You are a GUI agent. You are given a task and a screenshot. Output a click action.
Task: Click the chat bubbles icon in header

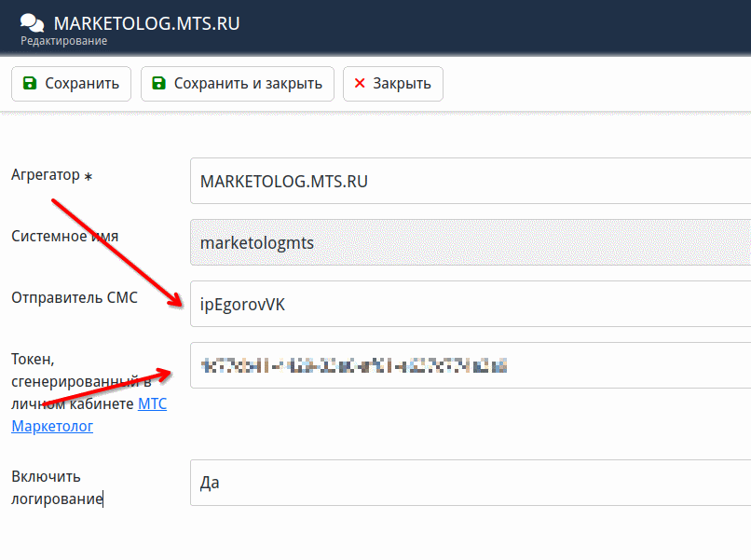click(32, 22)
